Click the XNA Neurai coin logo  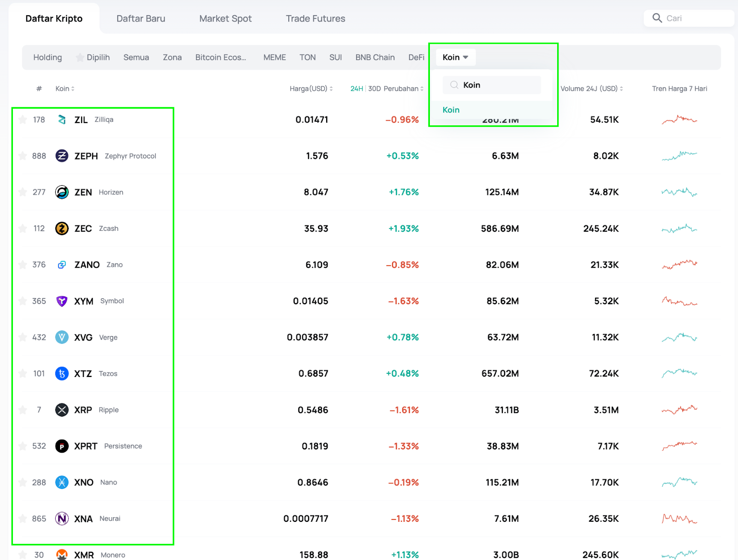(x=62, y=519)
